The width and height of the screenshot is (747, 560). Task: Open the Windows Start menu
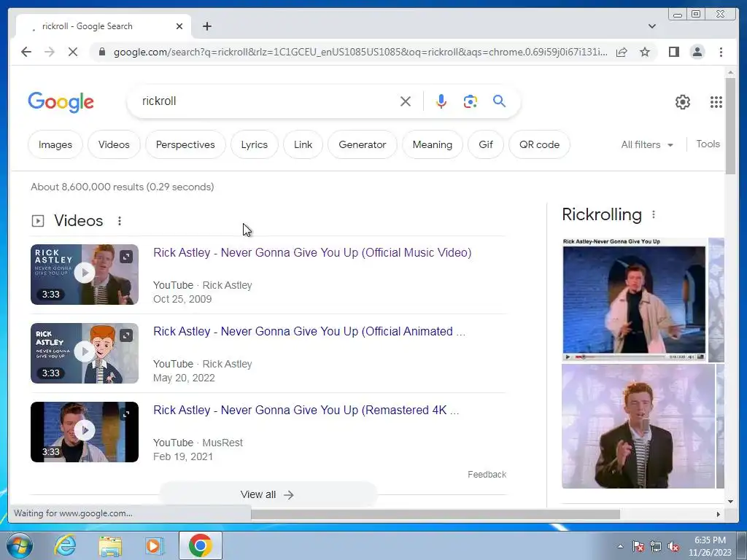click(19, 545)
